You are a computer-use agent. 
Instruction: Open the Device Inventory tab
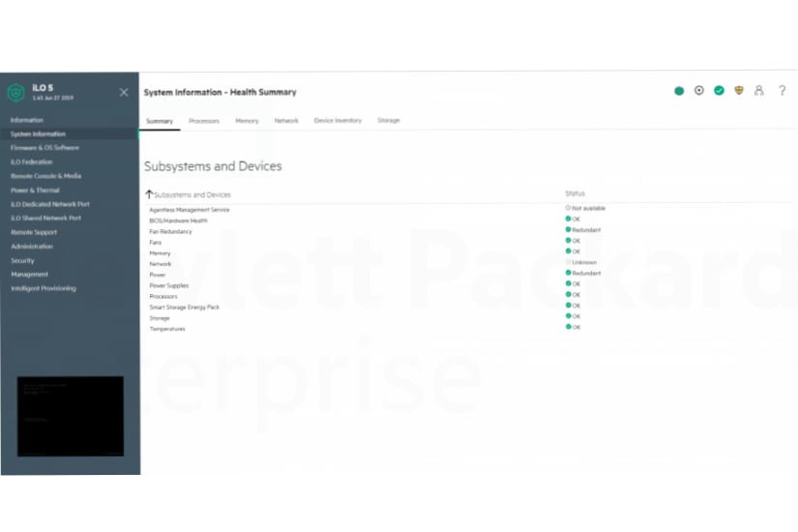338,121
